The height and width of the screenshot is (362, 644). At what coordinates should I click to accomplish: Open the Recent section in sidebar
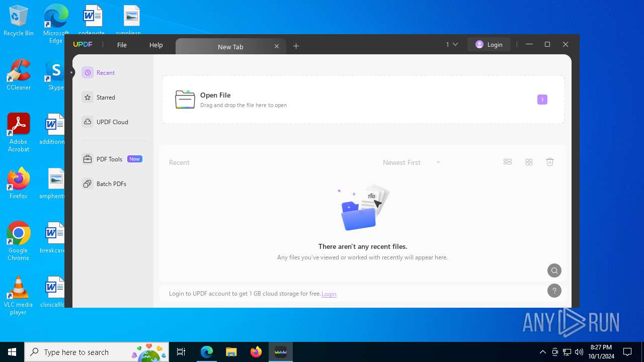pos(99,73)
